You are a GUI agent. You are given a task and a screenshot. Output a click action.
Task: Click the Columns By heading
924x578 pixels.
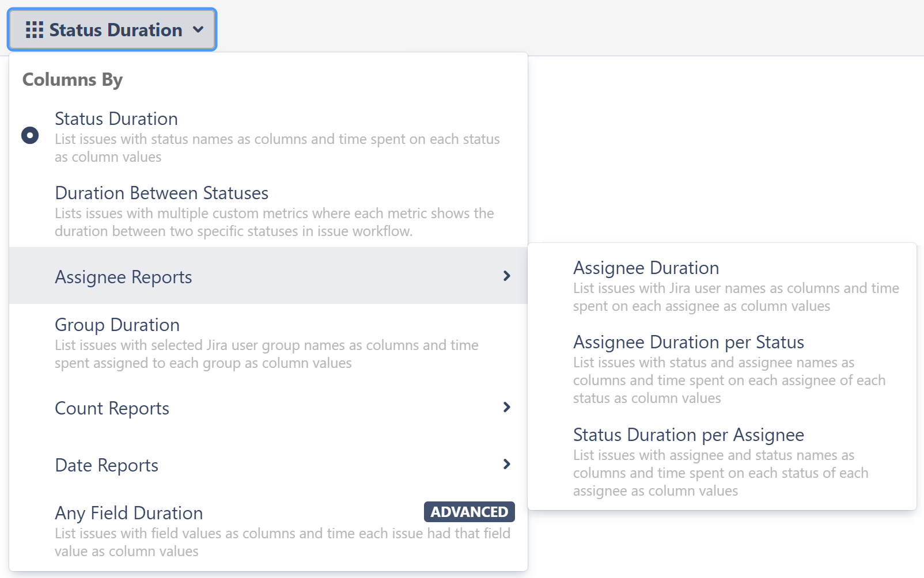click(x=73, y=79)
